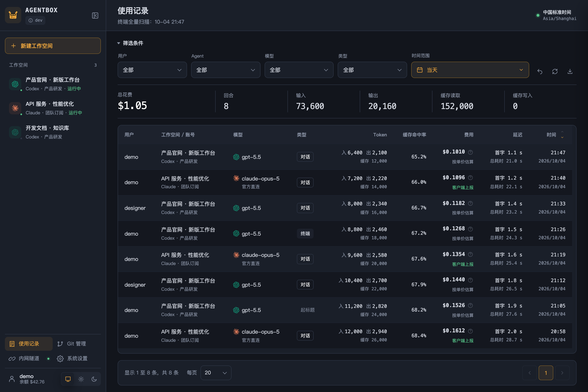The height and width of the screenshot is (392, 588).
Task: Select page 1 pagination button
Action: (546, 372)
